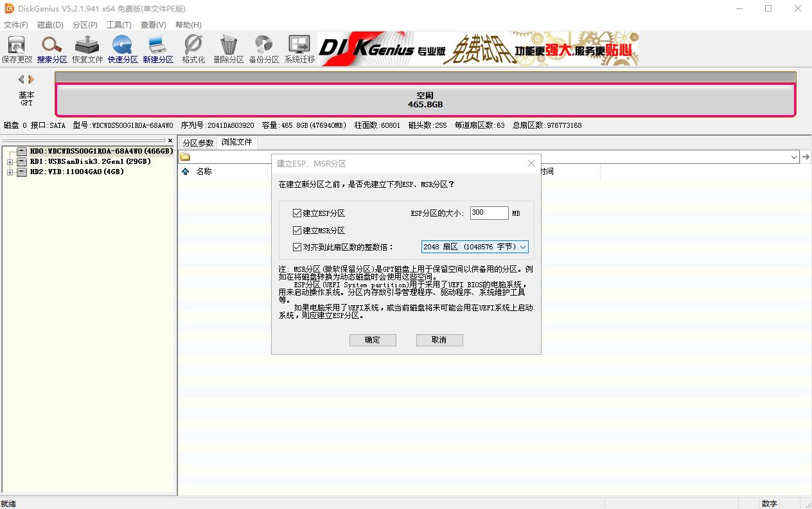Select the 备份分区 (Backup Partition) tool
This screenshot has height=509, width=812.
point(263,48)
